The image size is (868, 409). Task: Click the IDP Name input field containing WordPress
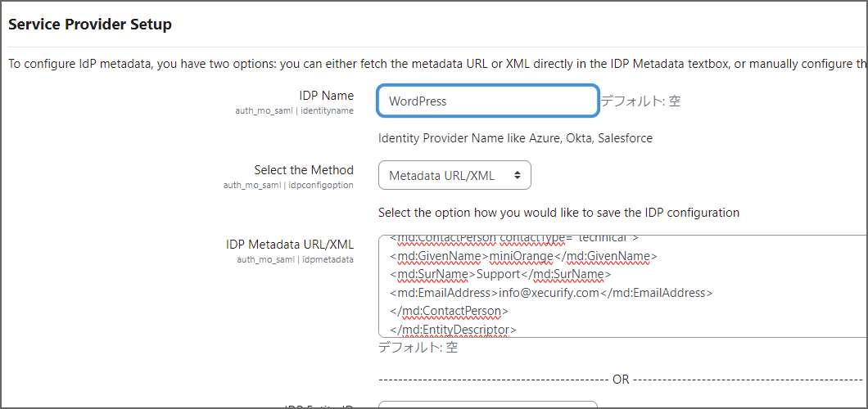[488, 101]
